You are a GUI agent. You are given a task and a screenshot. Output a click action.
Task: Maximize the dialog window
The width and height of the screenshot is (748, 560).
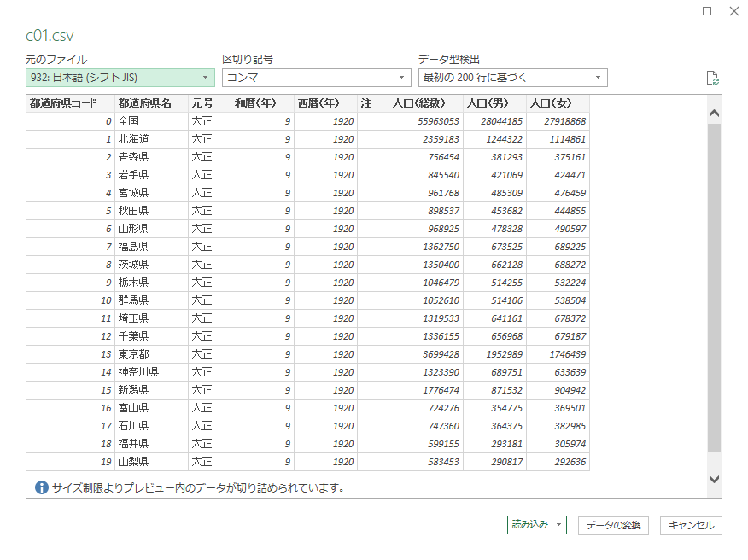(707, 11)
